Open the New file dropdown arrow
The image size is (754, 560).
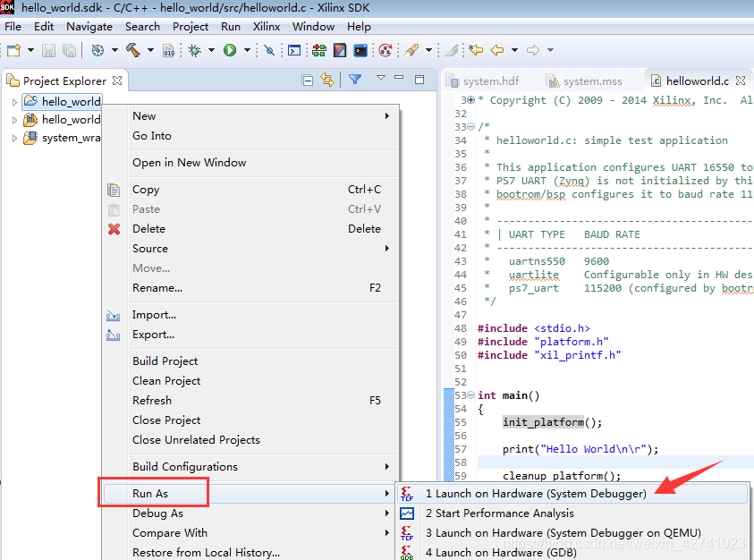30,50
